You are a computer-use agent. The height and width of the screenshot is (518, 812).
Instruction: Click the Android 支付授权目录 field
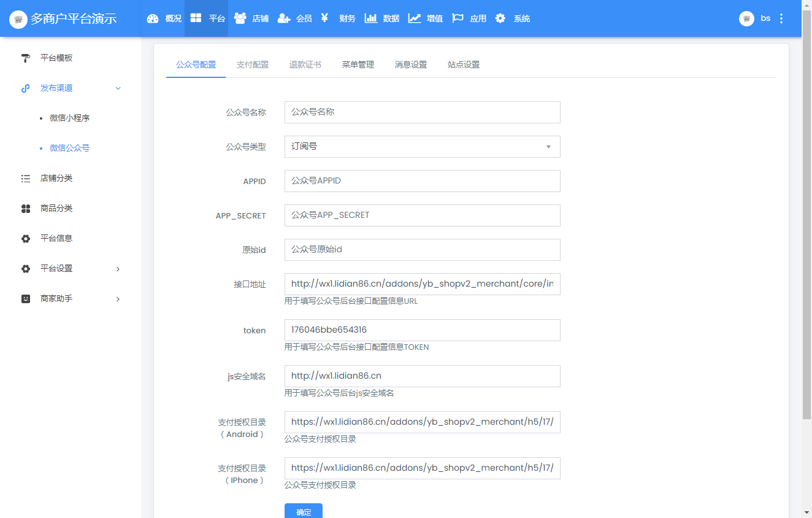pos(423,422)
